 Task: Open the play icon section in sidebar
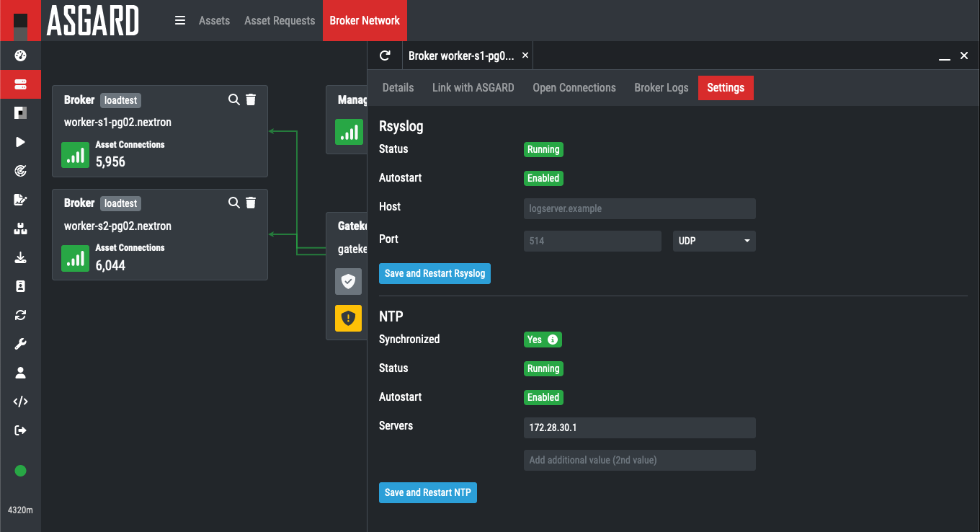(x=20, y=142)
